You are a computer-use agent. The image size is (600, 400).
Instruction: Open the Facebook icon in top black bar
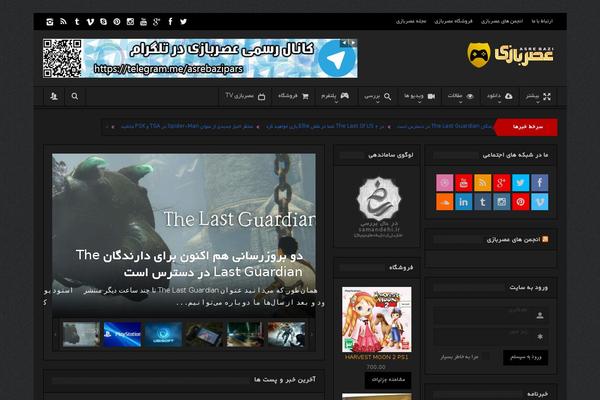[x=170, y=21]
